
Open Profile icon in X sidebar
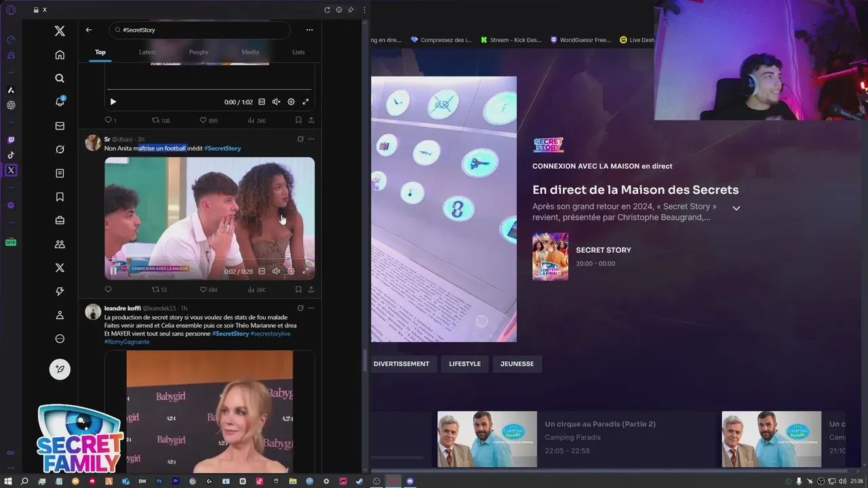[60, 315]
